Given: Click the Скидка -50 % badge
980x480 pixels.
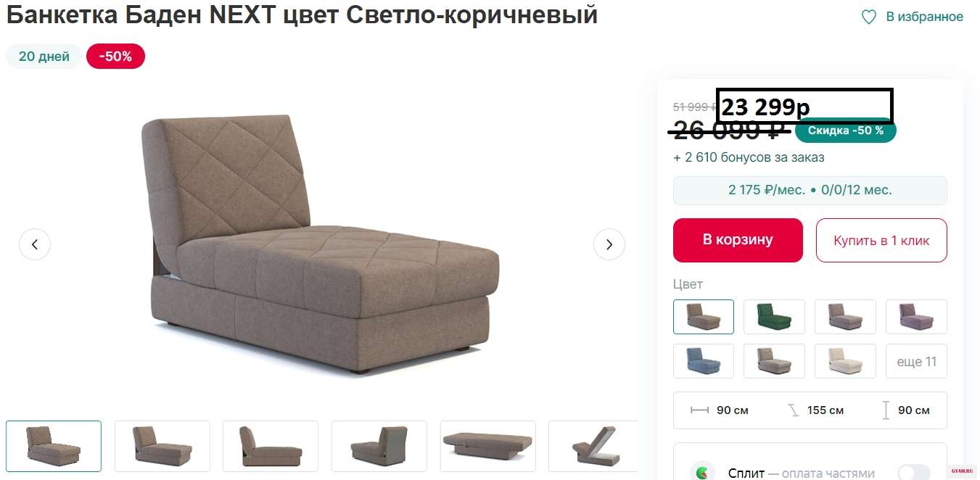Looking at the screenshot, I should click(x=846, y=131).
